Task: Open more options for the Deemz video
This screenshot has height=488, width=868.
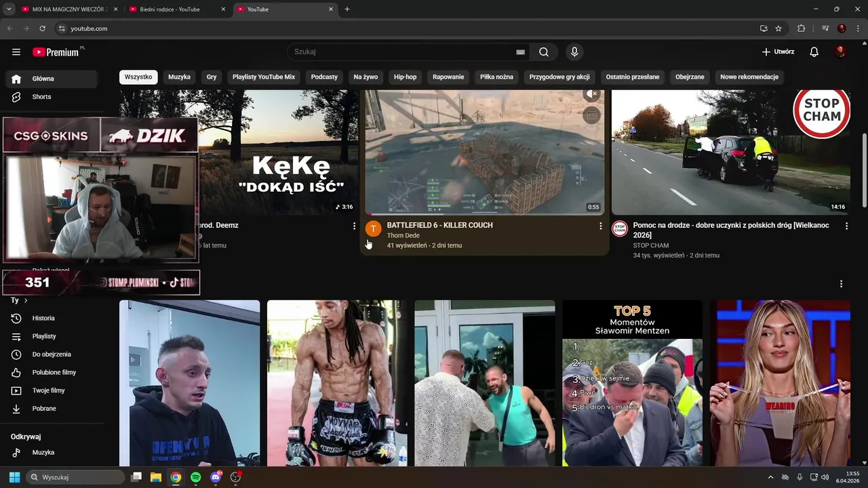Action: (354, 226)
